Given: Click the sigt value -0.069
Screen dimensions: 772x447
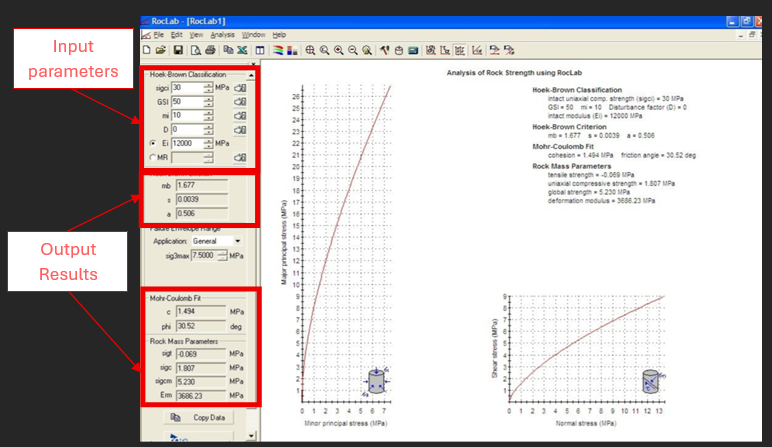Looking at the screenshot, I should click(201, 354).
